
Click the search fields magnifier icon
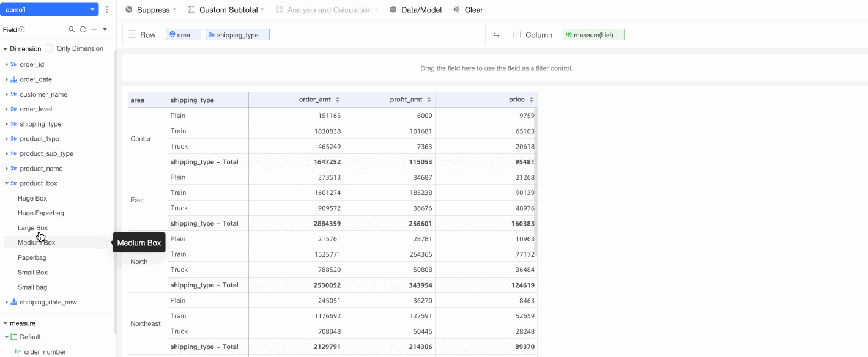point(72,29)
